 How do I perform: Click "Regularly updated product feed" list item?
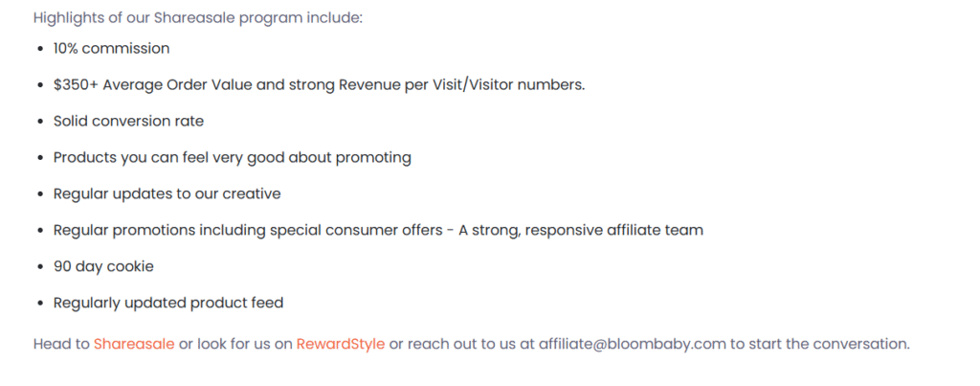[x=168, y=303]
